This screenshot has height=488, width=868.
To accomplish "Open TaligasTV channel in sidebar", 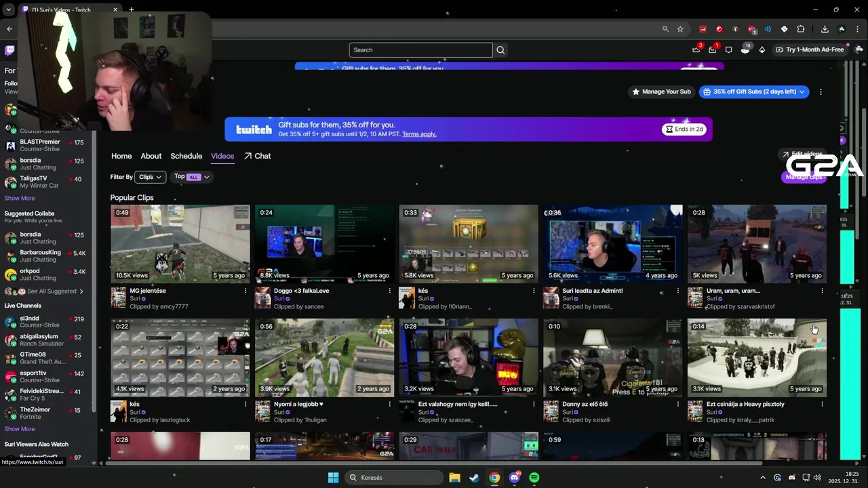I will tap(45, 182).
